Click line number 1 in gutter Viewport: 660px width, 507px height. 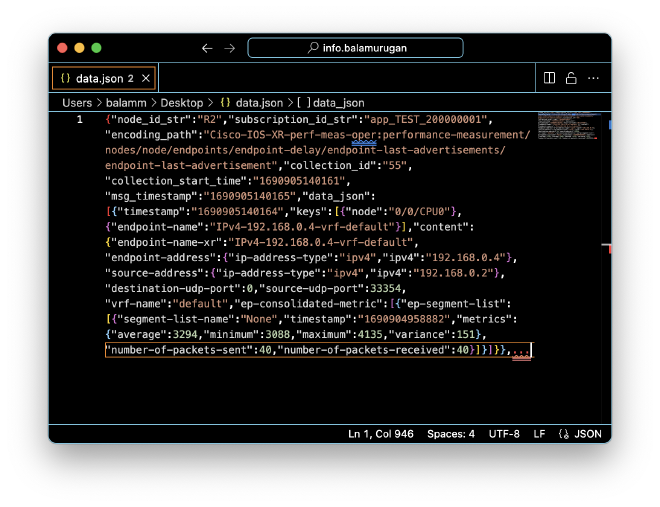[x=79, y=120]
